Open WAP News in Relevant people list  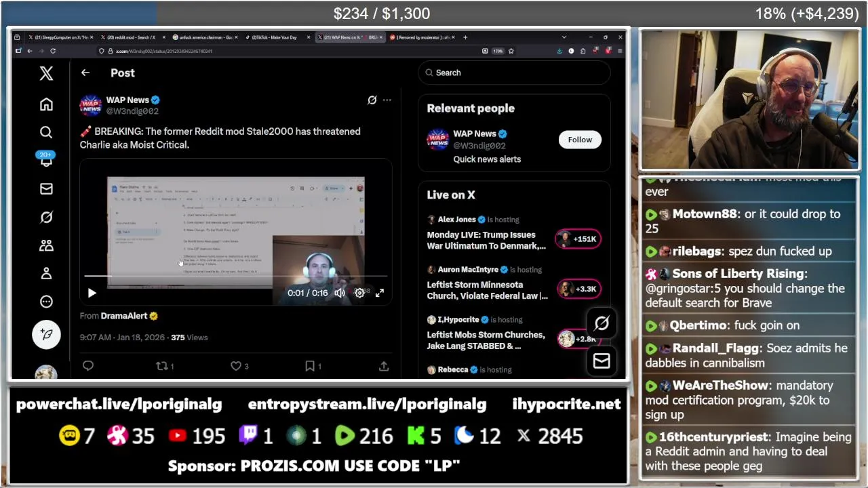point(475,134)
